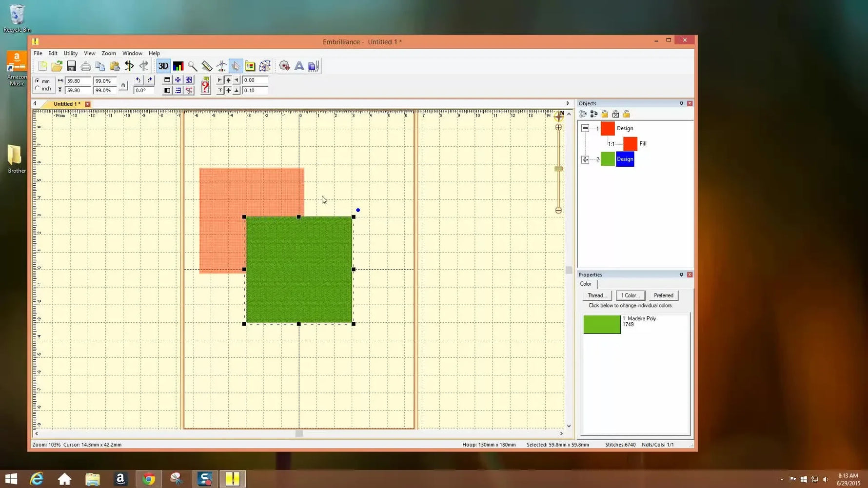Click the scissors remove icon

(189, 90)
